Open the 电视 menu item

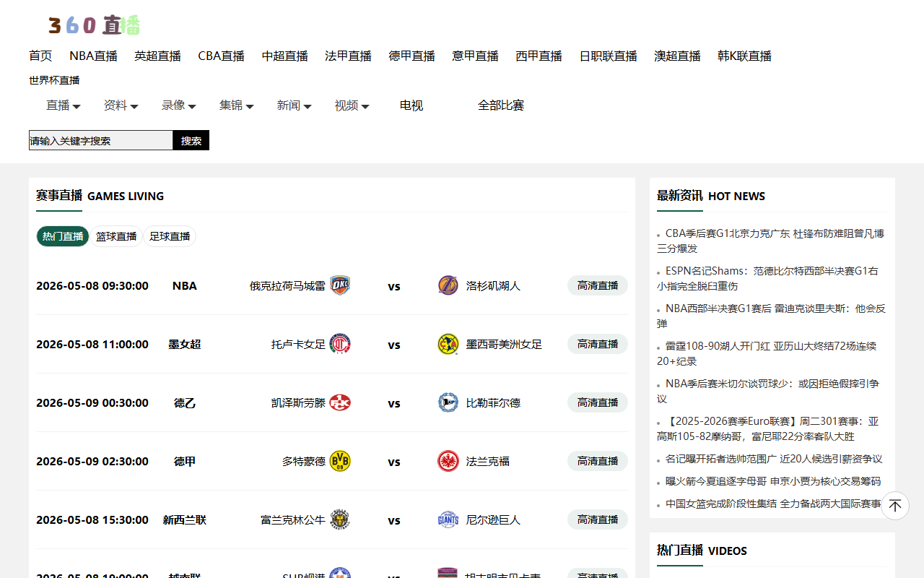(x=411, y=105)
